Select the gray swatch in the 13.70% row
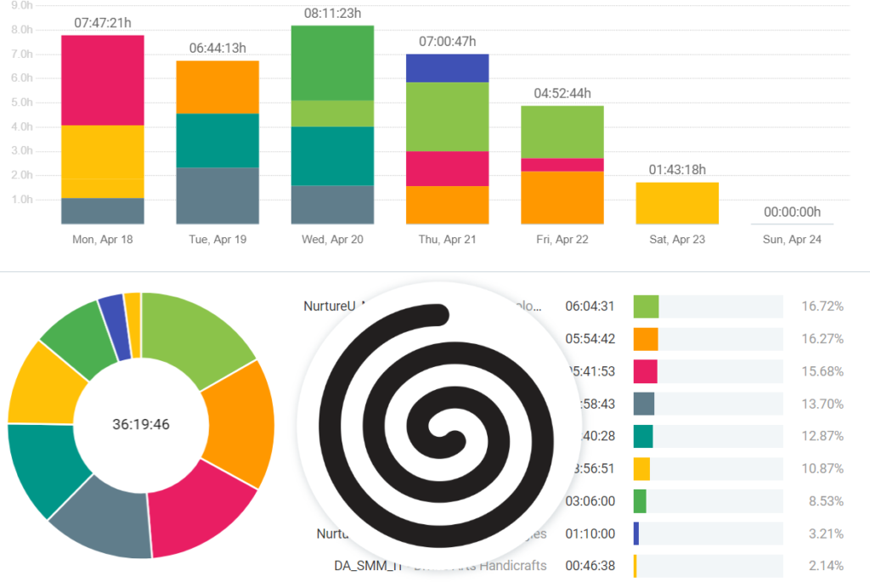 (x=644, y=404)
